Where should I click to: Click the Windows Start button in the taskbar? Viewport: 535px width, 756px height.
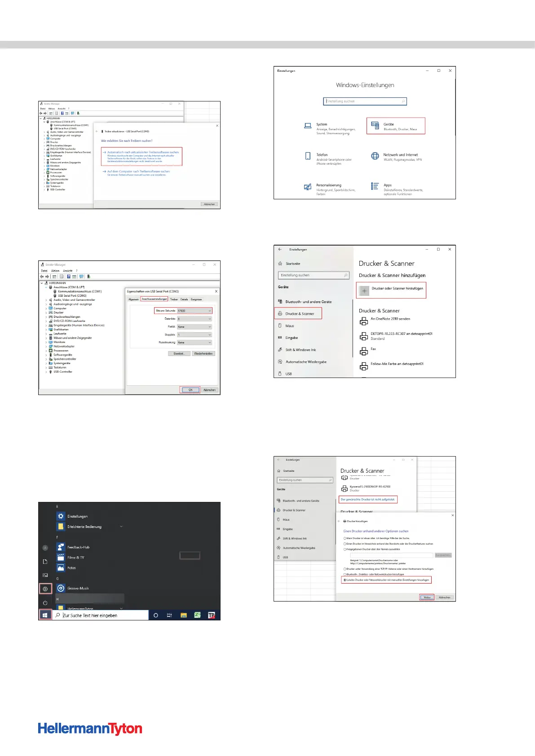(x=45, y=615)
